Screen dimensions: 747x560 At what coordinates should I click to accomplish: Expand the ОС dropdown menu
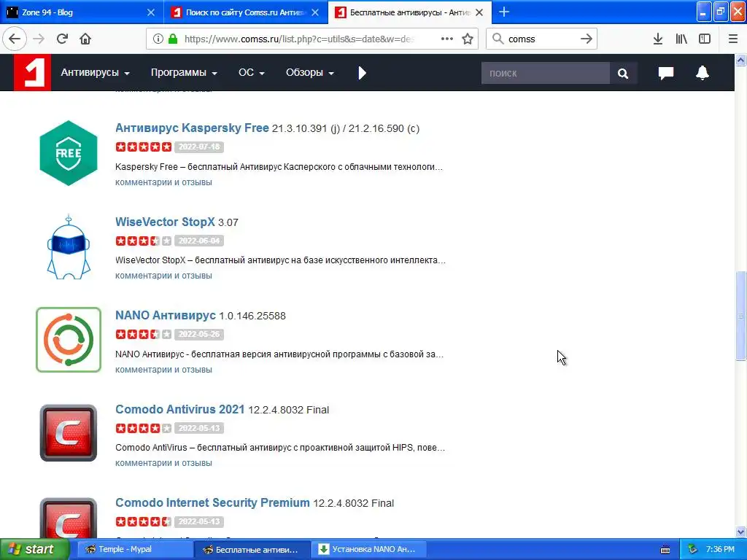tap(252, 72)
